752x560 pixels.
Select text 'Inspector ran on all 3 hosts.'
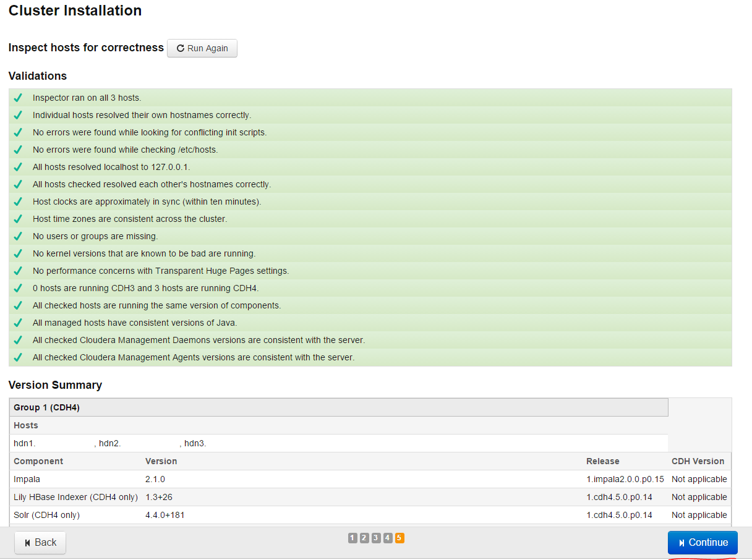click(87, 98)
